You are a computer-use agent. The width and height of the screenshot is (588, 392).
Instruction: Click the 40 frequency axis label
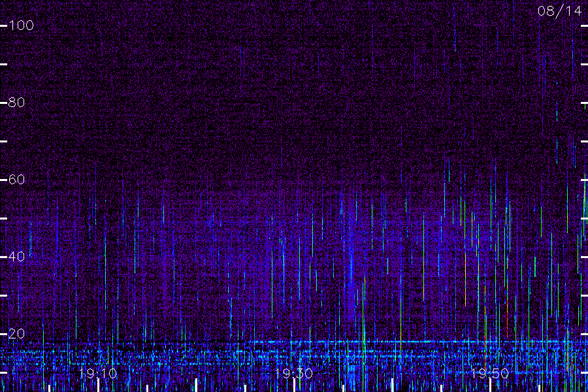point(16,257)
